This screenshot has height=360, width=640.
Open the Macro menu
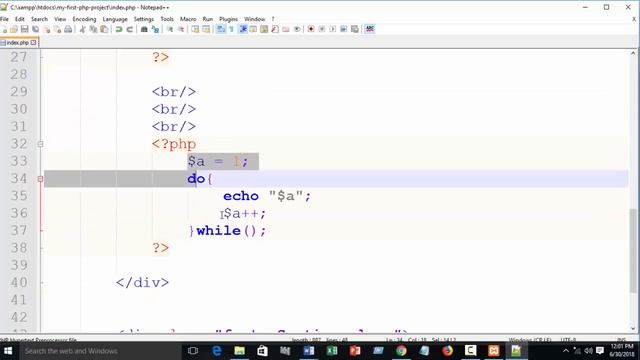click(x=188, y=19)
